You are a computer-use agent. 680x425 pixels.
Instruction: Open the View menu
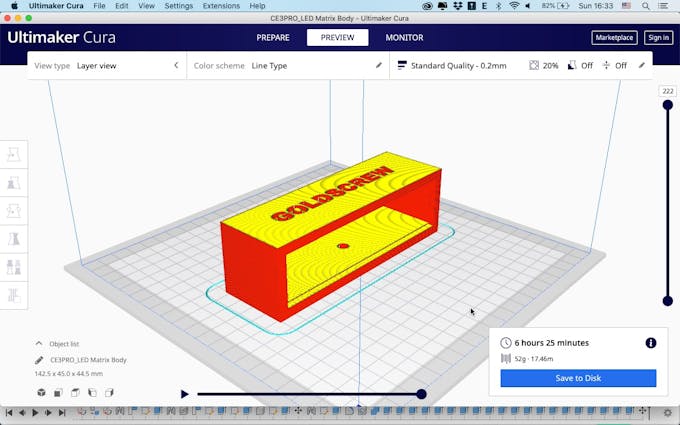click(x=146, y=6)
